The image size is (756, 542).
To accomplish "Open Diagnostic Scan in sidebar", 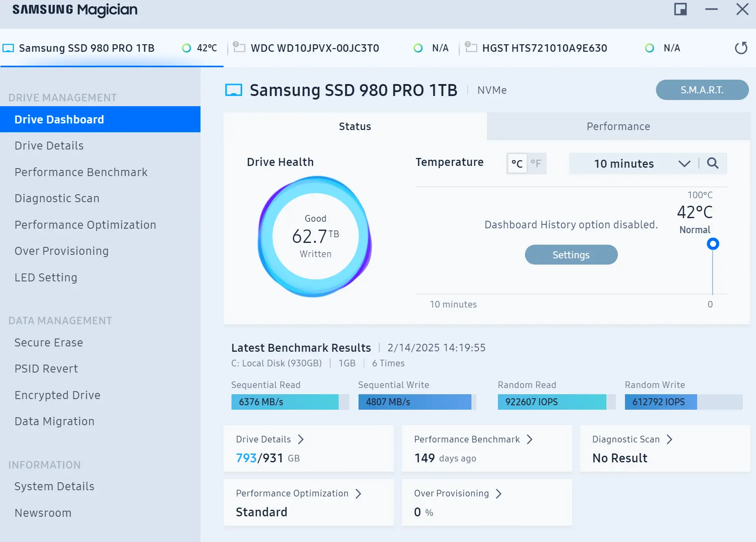I will 100,198.
